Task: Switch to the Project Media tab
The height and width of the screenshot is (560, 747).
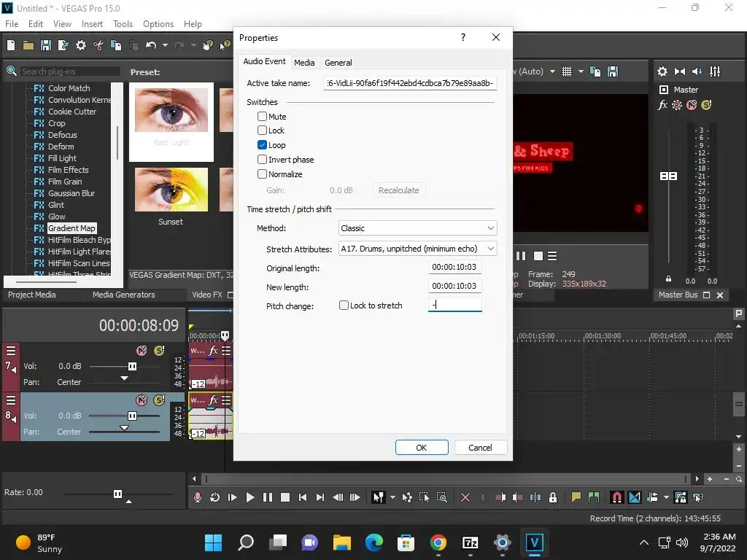Action: tap(32, 295)
